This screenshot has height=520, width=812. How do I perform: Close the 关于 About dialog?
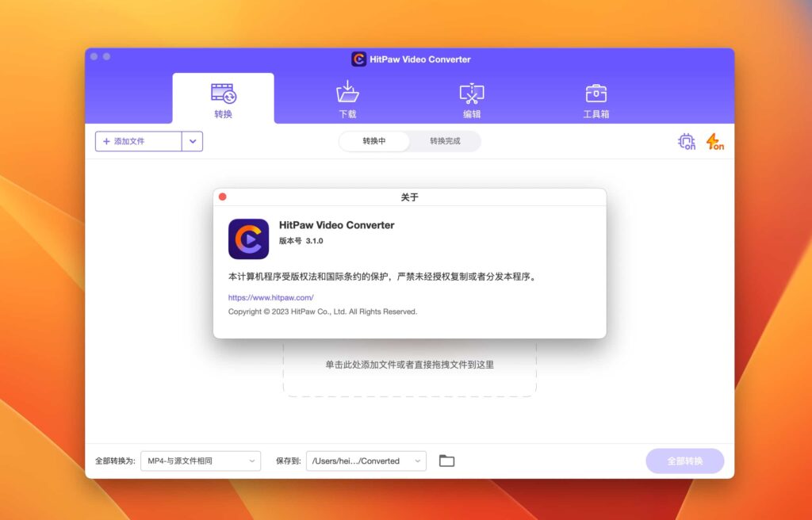pos(222,196)
